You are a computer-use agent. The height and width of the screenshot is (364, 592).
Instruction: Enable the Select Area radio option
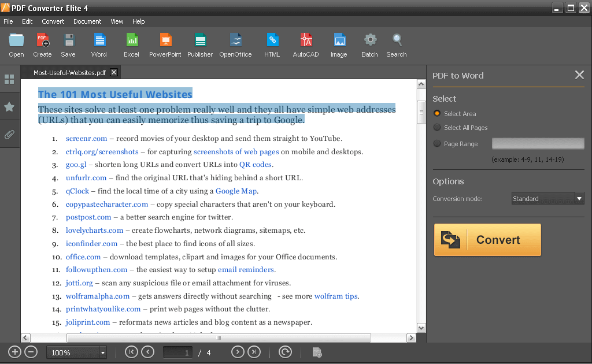pos(437,114)
